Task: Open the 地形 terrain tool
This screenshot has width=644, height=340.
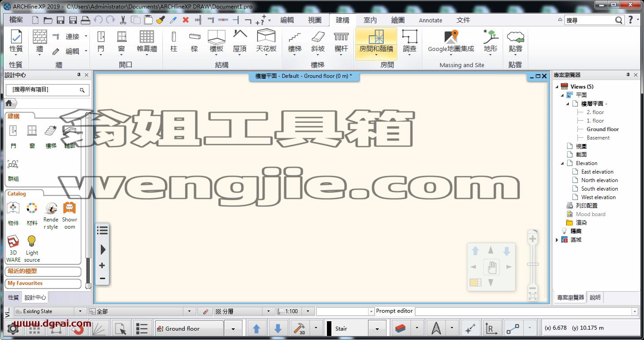Action: [491, 37]
